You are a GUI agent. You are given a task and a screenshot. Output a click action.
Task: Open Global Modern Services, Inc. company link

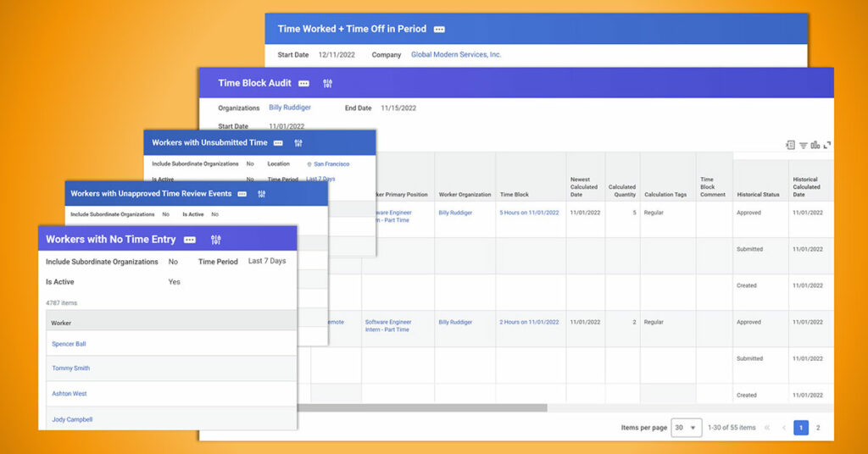click(x=456, y=55)
